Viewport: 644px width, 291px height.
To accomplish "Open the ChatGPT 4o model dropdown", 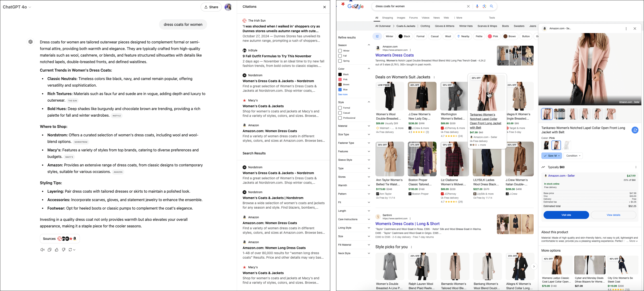I will (17, 7).
